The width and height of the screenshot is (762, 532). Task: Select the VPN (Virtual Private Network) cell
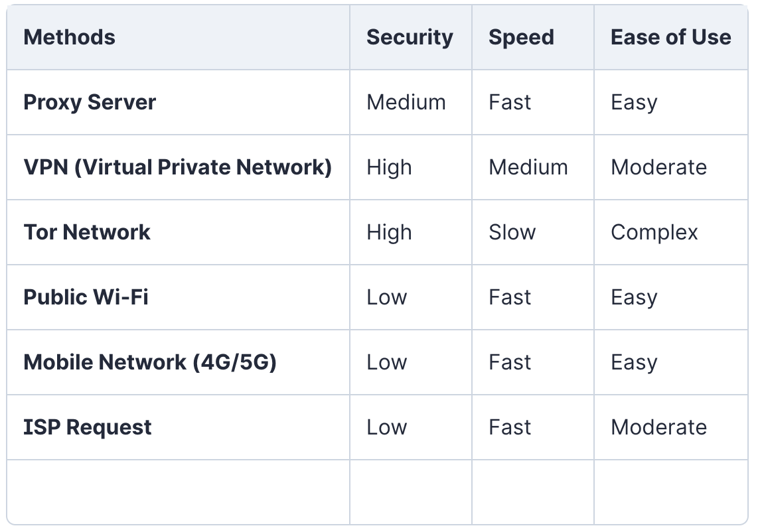(x=178, y=167)
